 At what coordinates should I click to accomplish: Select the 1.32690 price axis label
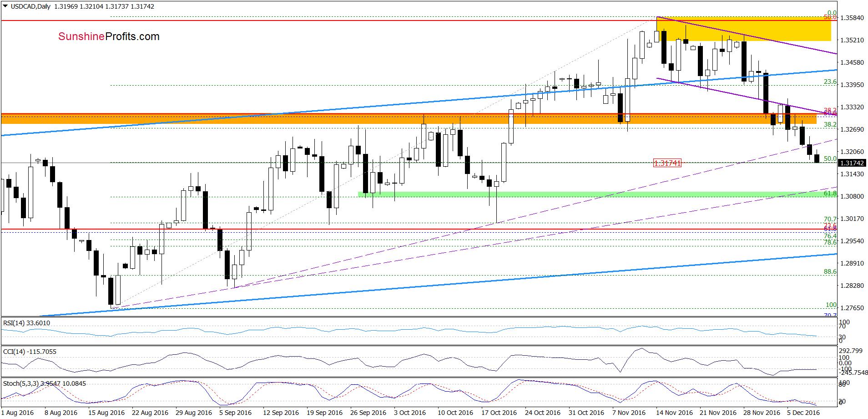(x=852, y=129)
